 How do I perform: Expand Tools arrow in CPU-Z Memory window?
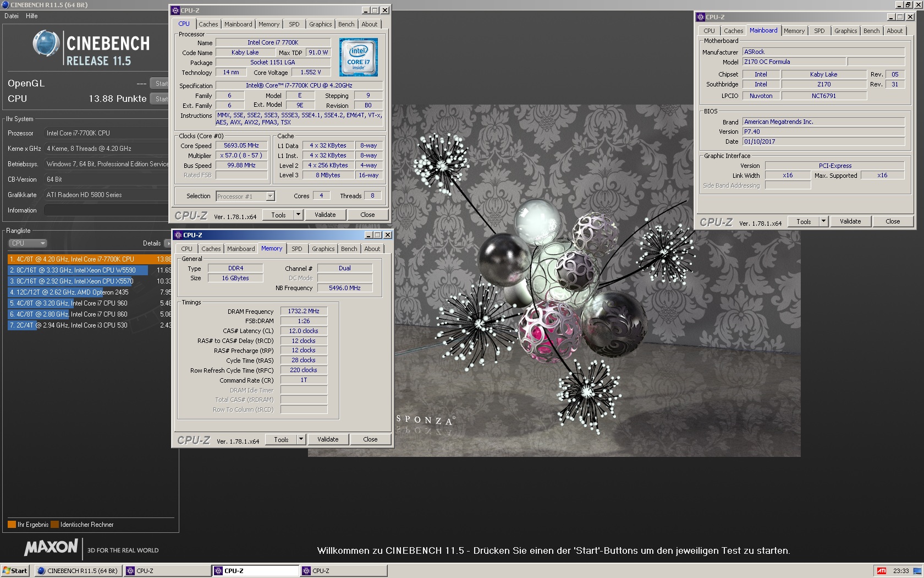coord(301,439)
